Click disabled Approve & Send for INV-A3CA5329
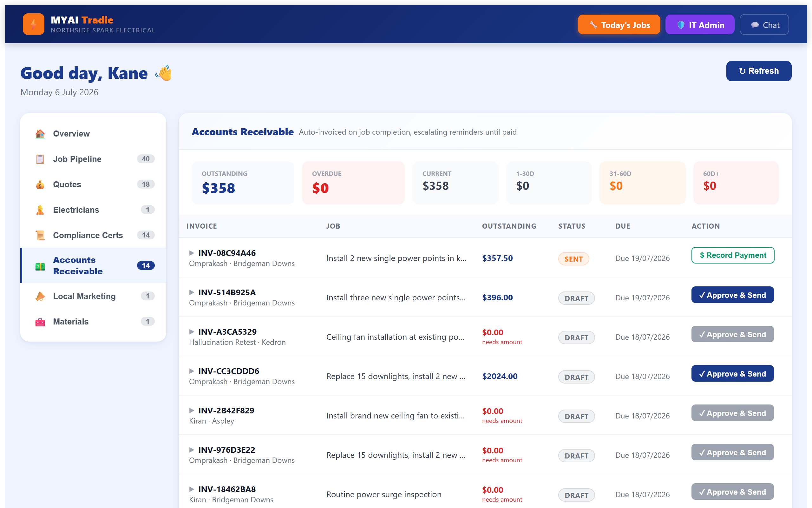Screen dimensions: 812x508 (x=732, y=334)
